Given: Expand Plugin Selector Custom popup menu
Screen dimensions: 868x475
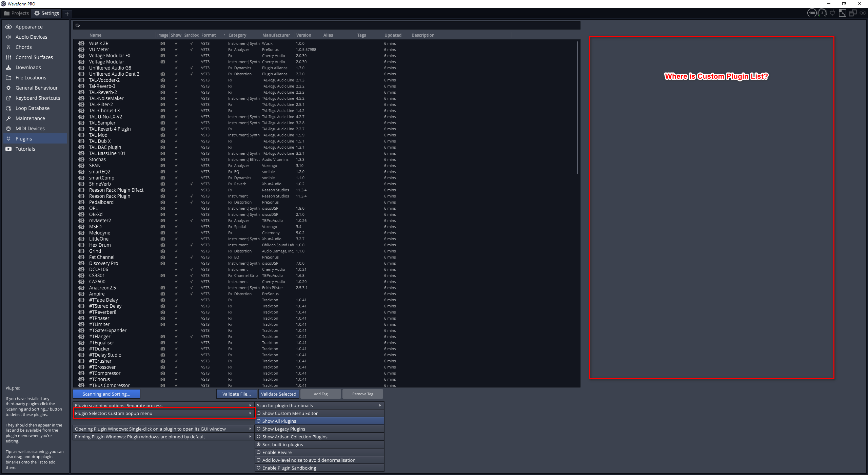Looking at the screenshot, I should coord(163,413).
